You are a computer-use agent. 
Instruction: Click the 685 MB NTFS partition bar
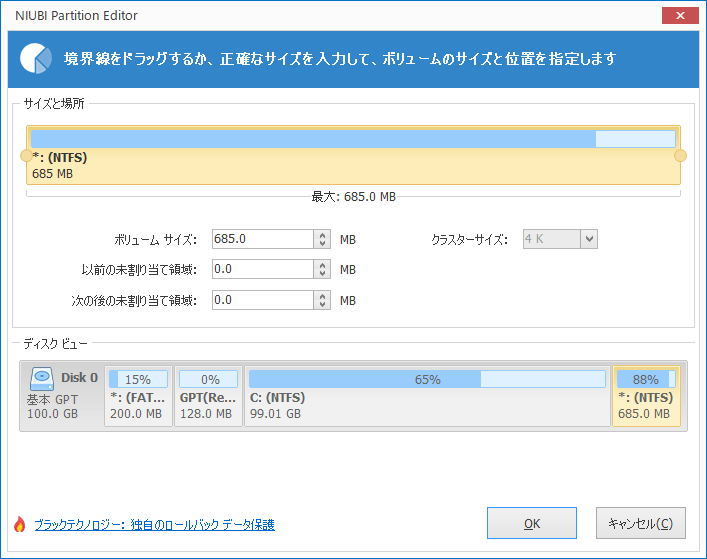click(x=354, y=155)
